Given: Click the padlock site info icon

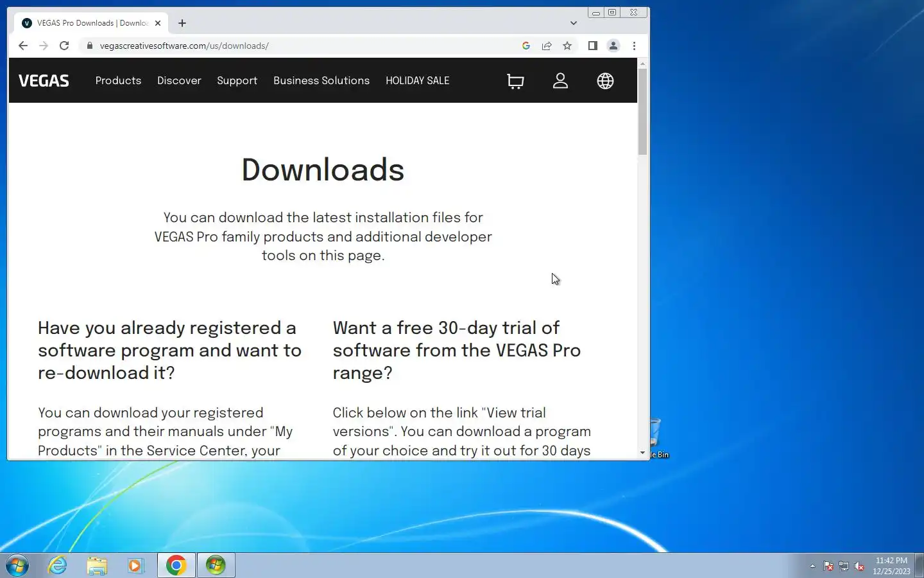Looking at the screenshot, I should [x=89, y=46].
